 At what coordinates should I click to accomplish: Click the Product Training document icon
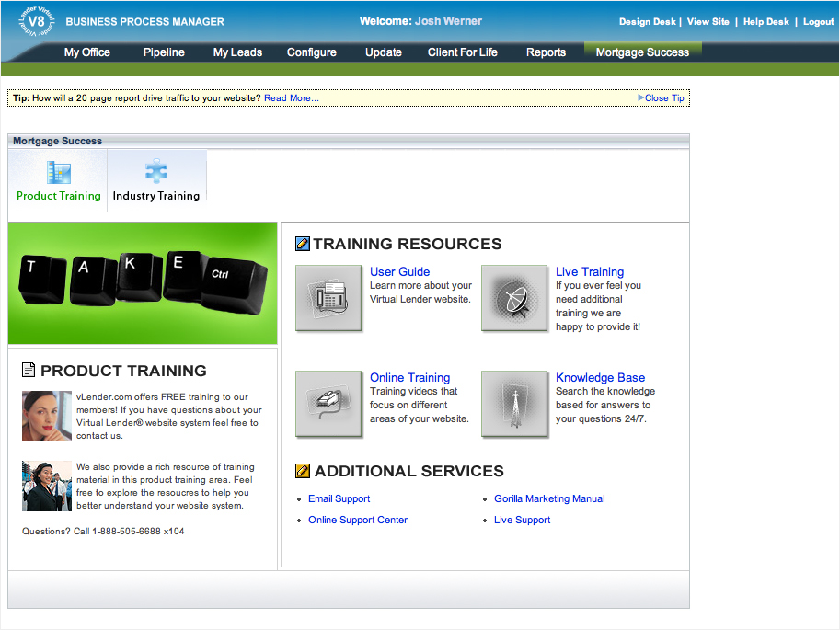point(29,370)
